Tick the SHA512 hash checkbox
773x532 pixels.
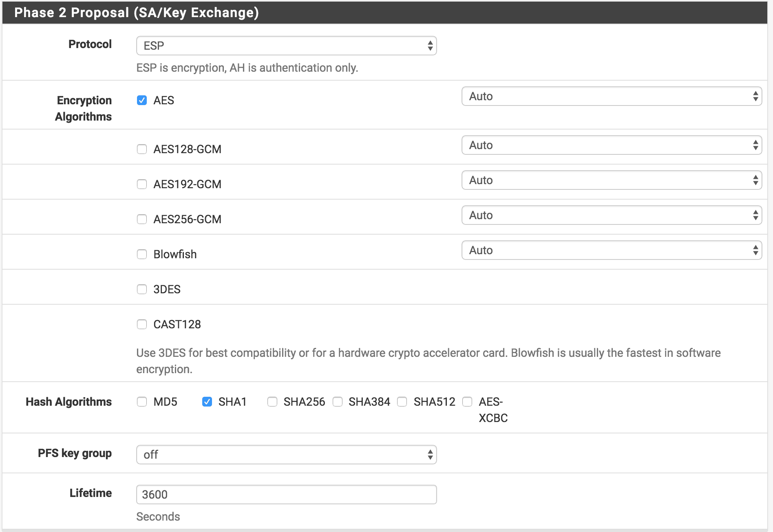click(x=402, y=402)
